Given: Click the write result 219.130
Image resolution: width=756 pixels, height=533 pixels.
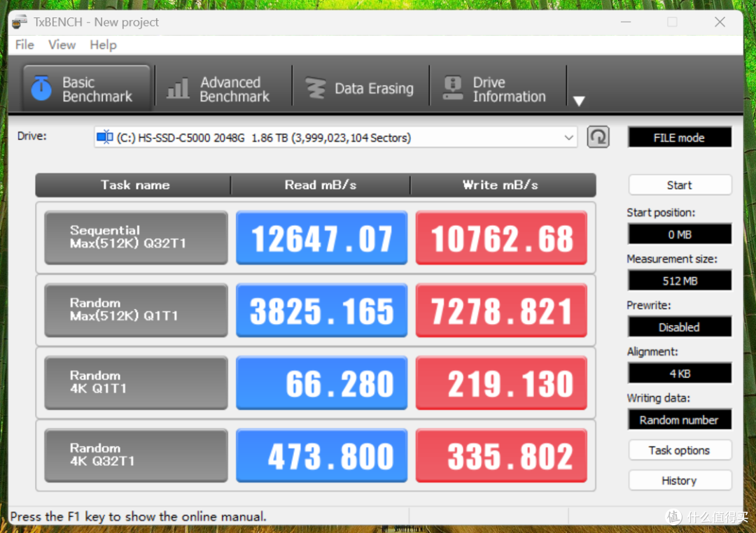Looking at the screenshot, I should (501, 383).
